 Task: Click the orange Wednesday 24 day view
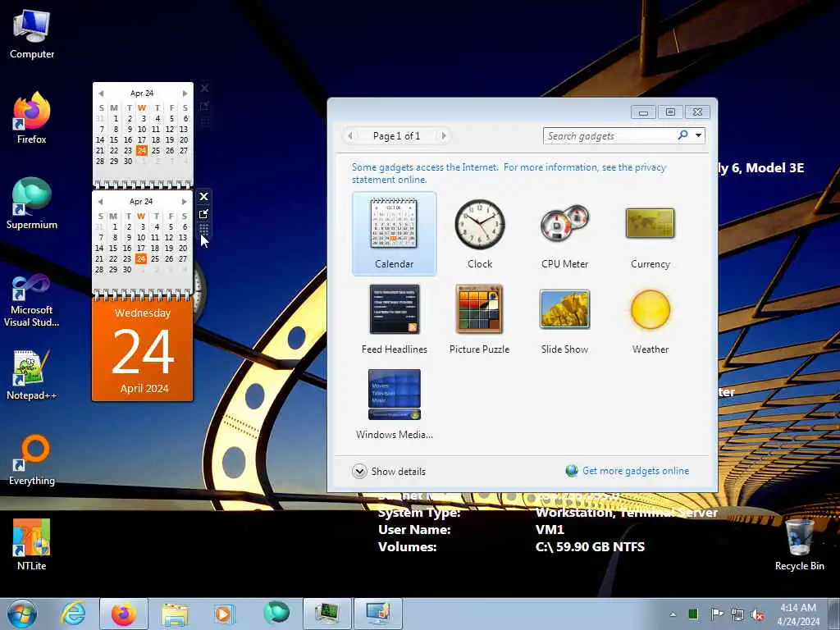[x=143, y=350]
